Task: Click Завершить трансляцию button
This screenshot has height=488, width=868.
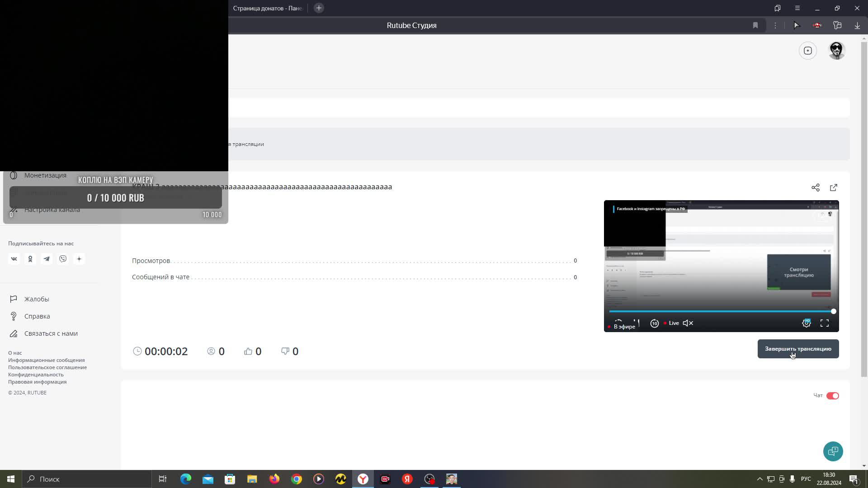Action: [x=798, y=349]
